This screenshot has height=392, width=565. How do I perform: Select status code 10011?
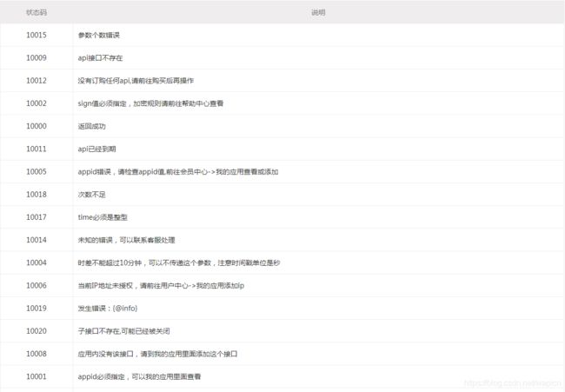point(37,149)
